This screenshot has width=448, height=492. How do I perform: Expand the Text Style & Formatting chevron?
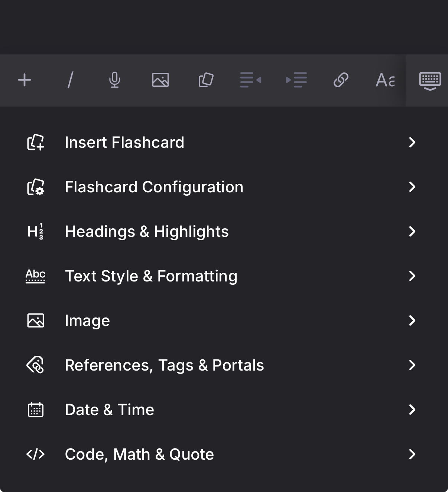point(412,276)
